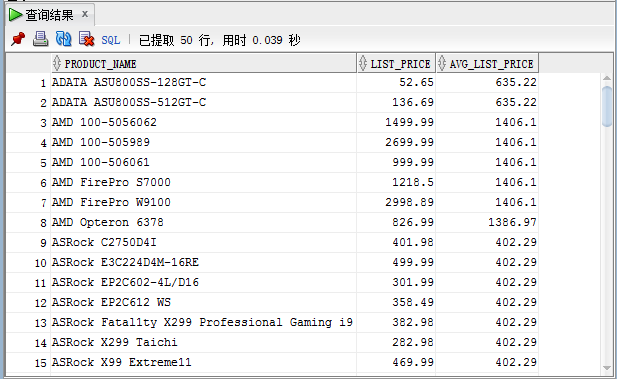Click the red pin icon in toolbar
Image resolution: width=617 pixels, height=379 pixels.
[18, 39]
